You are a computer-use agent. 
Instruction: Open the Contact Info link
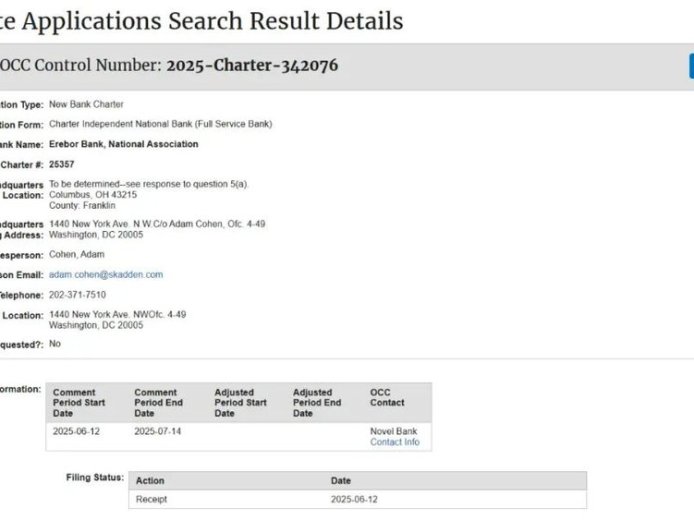[x=394, y=442]
